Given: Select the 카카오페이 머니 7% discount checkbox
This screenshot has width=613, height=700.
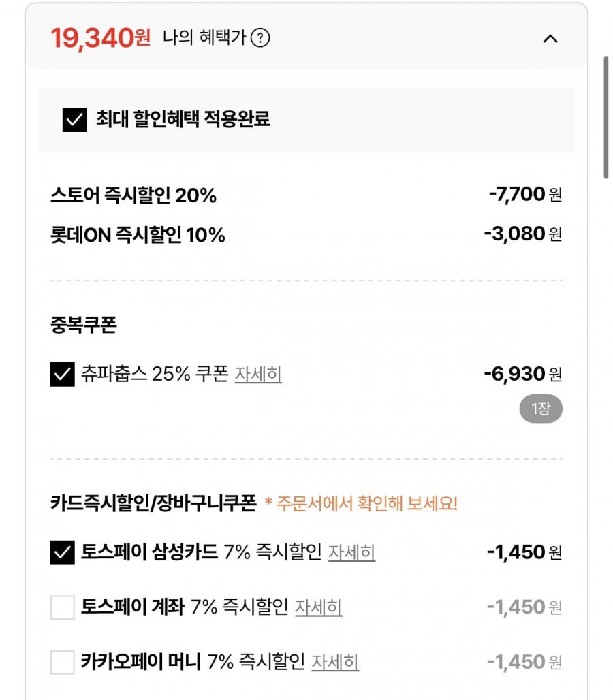Looking at the screenshot, I should pos(62,662).
